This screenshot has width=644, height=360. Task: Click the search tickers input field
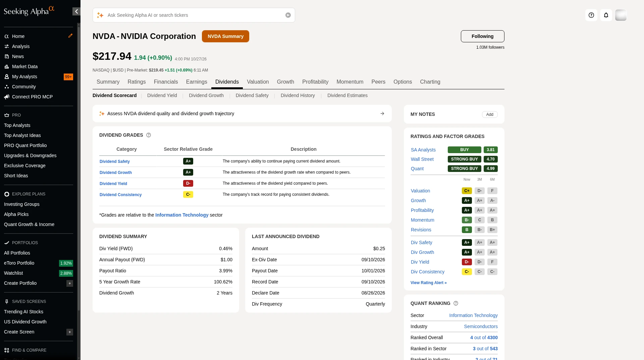pos(194,15)
